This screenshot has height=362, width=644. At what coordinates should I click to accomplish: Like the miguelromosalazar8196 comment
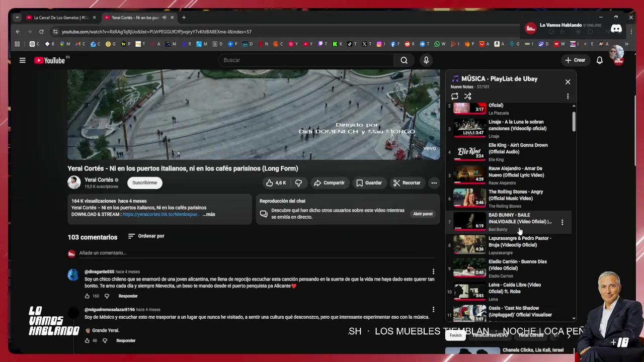click(87, 340)
